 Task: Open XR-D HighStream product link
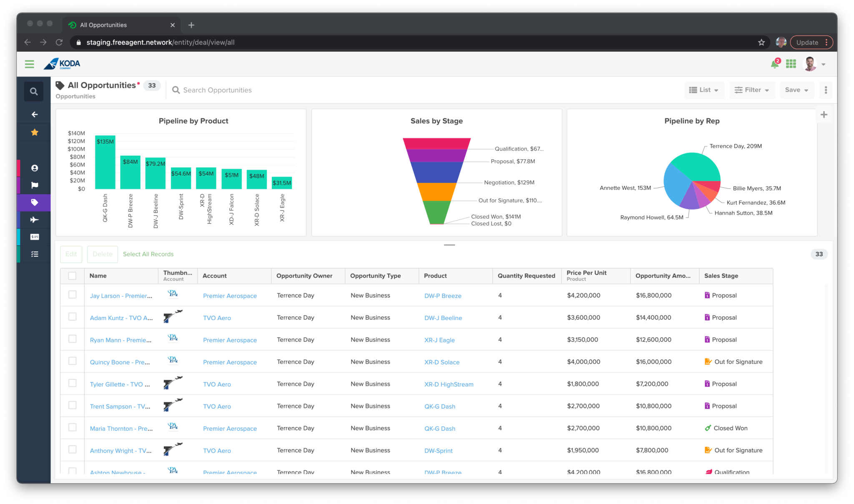pos(449,384)
